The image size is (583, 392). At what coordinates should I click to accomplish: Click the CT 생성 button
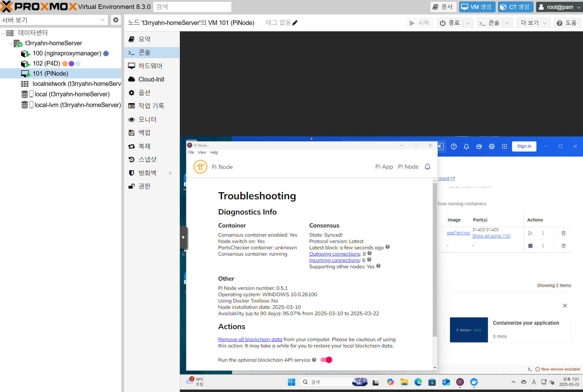(x=515, y=7)
